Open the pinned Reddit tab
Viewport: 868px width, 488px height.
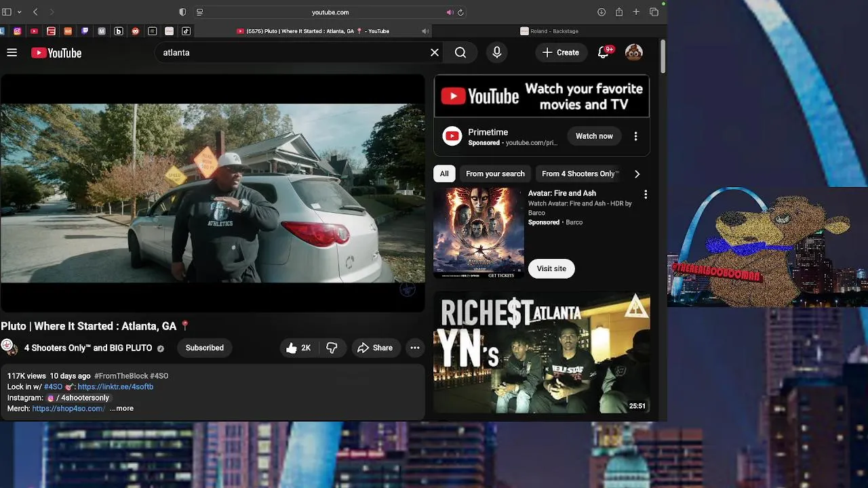pos(136,30)
